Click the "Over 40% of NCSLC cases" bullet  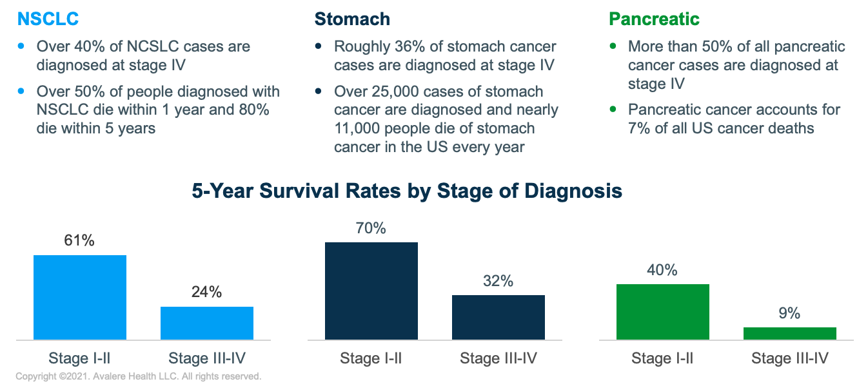(143, 55)
